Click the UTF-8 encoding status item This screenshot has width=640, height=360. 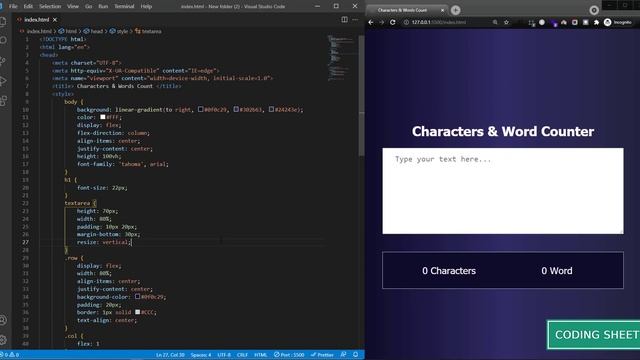click(224, 355)
